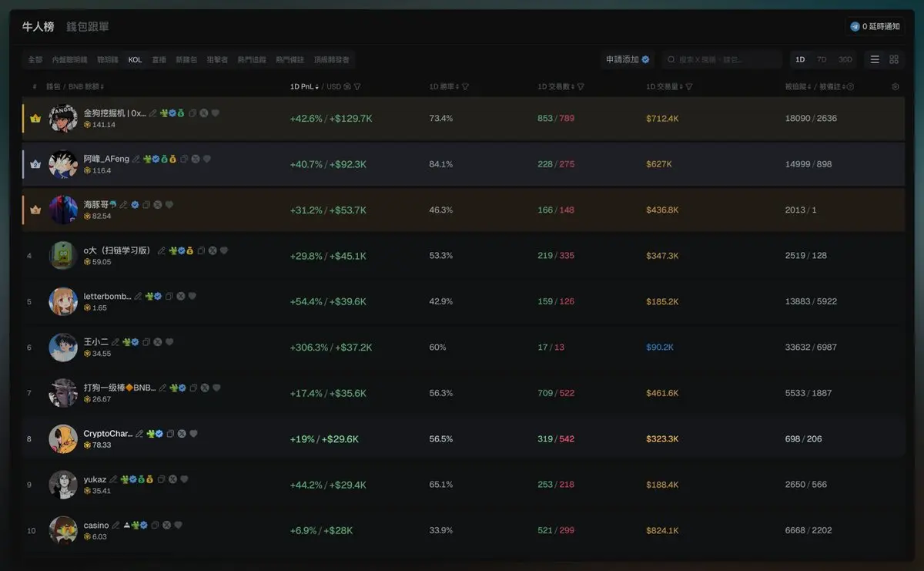Open 阿峰_AFeng wallet name link

(x=106, y=159)
